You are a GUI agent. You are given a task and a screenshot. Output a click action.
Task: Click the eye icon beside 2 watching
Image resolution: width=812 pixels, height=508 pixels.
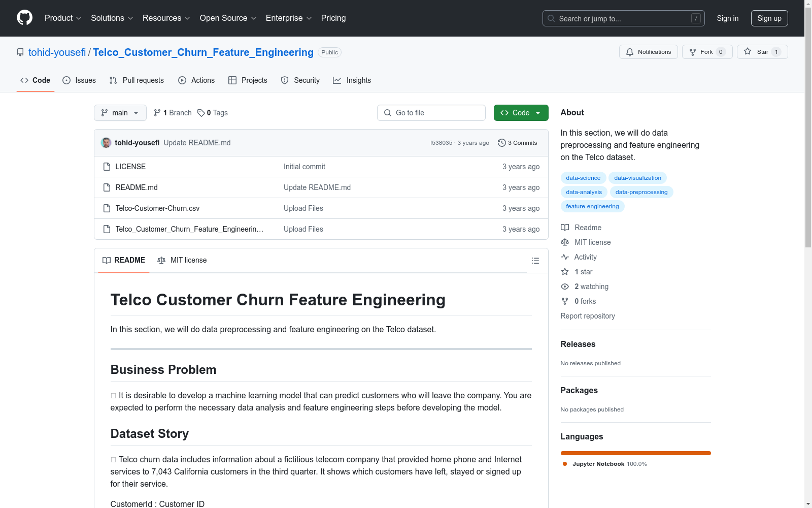pos(565,287)
